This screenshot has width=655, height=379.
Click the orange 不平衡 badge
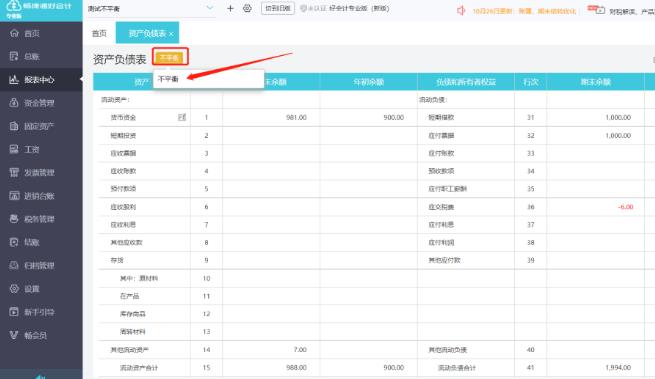click(x=170, y=57)
